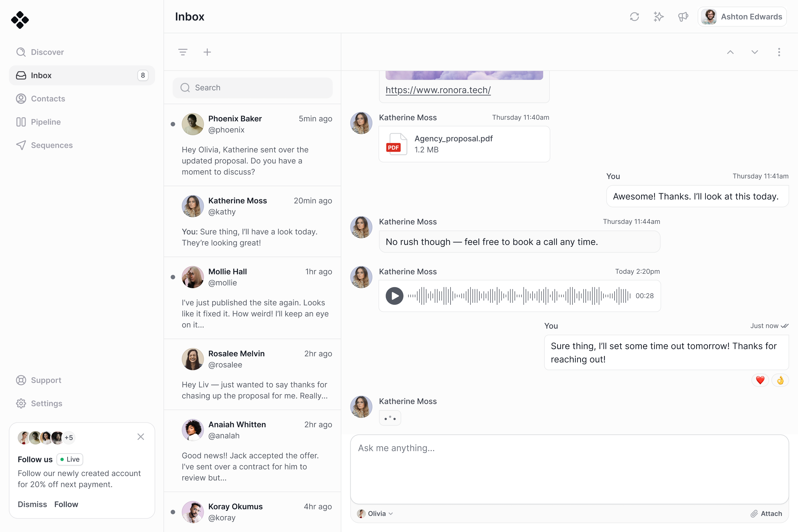Open the Pipeline section in sidebar
The height and width of the screenshot is (532, 798).
[x=45, y=122]
